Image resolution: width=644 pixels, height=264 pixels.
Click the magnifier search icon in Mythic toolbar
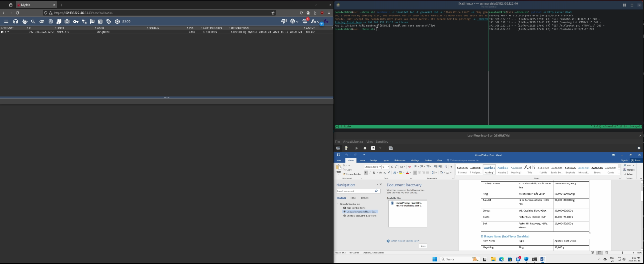tap(33, 21)
